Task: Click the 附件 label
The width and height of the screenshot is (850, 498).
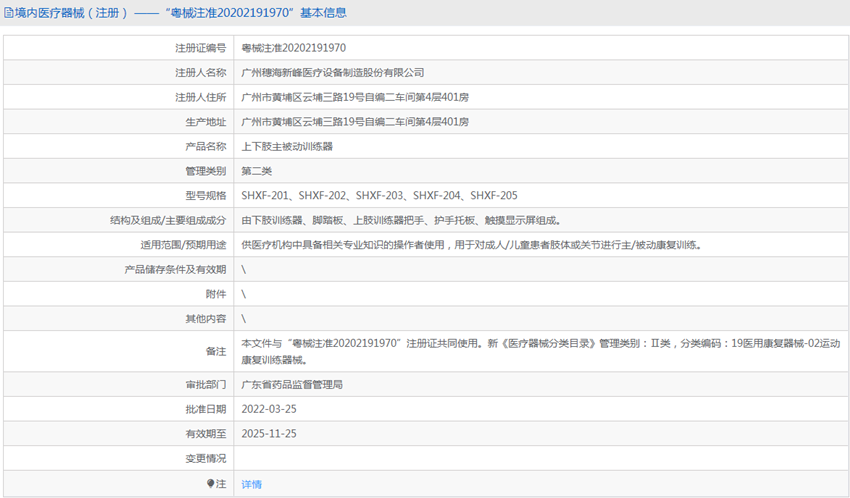Action: point(216,294)
